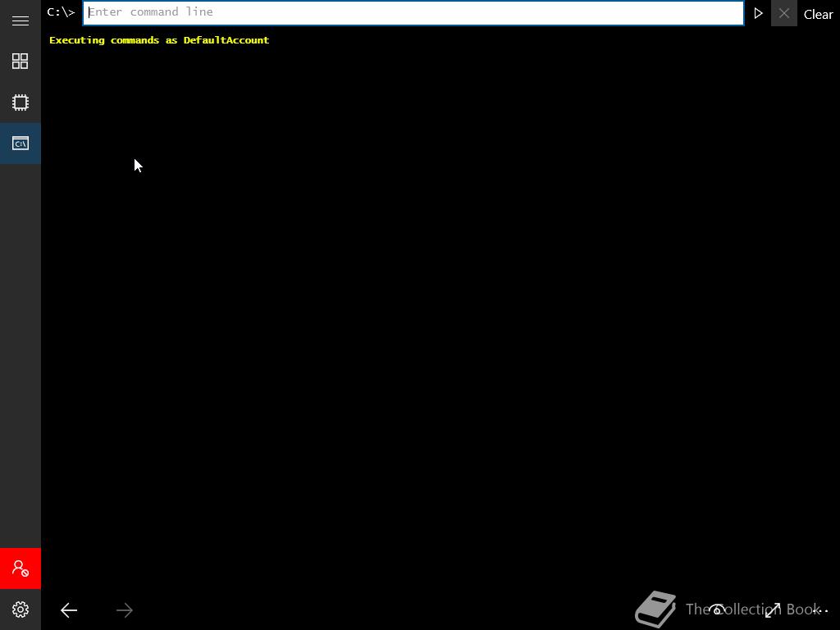Open the more options ellipsis at bottom right
840x630 pixels.
pos(819,610)
